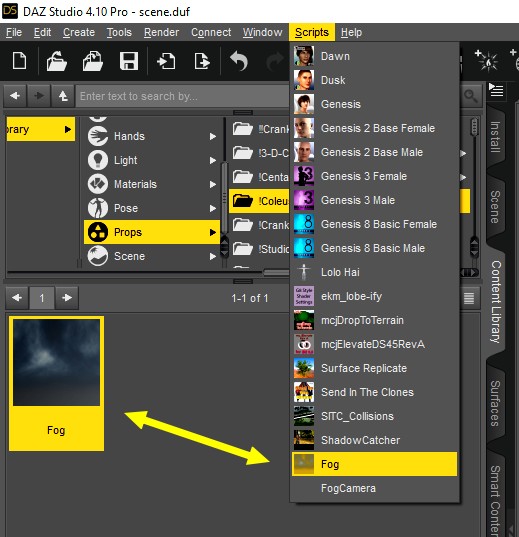Expand the Pose submenu arrow
Viewport: 519px width, 537px height.
tap(213, 208)
